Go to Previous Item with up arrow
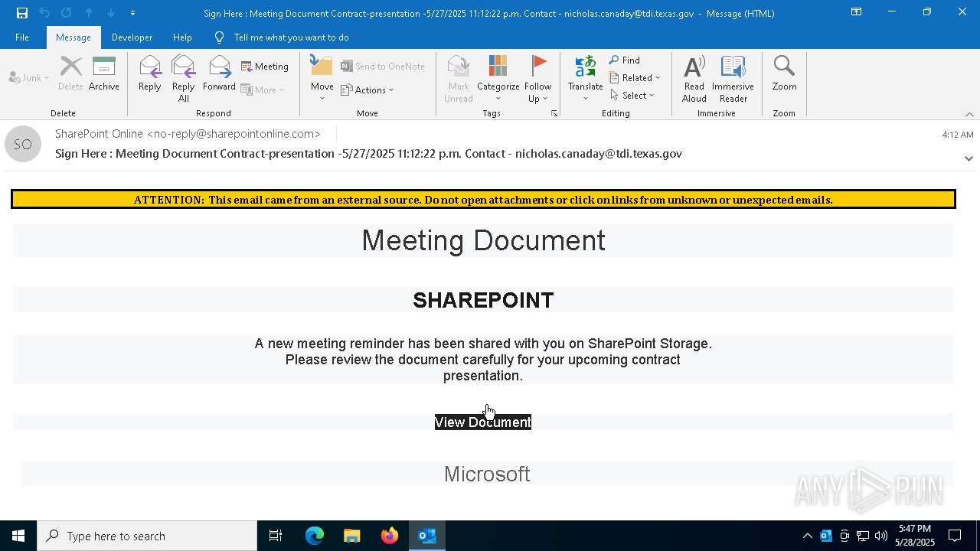Screen dimensions: 980x551 coord(88,13)
